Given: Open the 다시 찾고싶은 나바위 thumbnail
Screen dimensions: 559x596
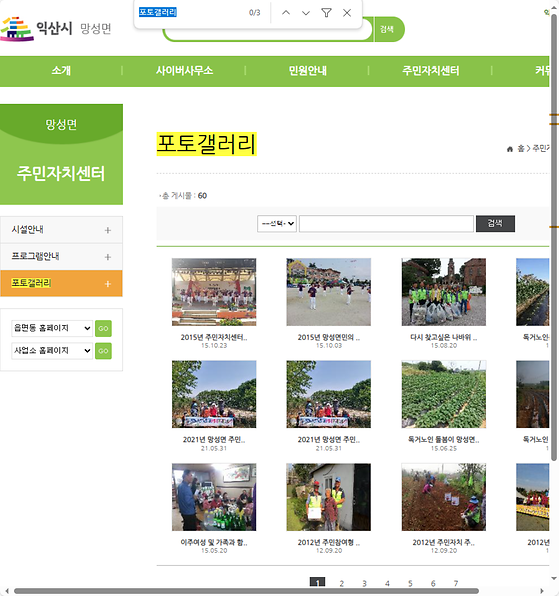Looking at the screenshot, I should pyautogui.click(x=443, y=292).
